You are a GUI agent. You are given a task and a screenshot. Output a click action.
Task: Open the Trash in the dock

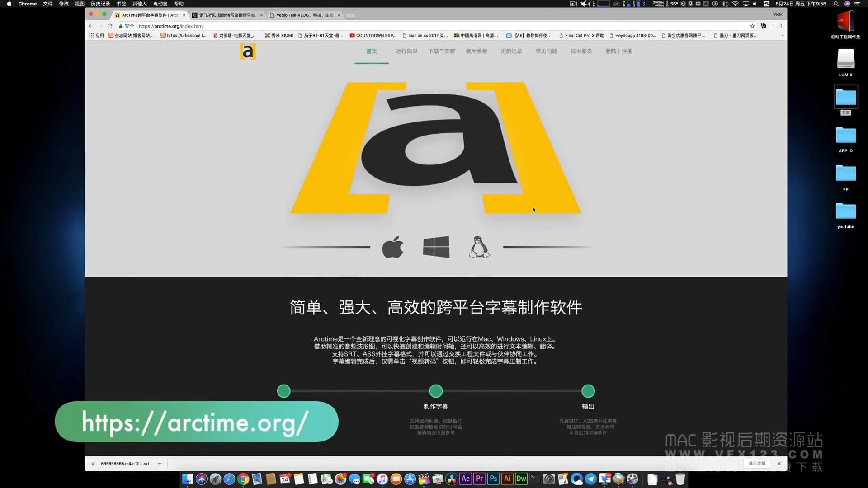[x=680, y=479]
